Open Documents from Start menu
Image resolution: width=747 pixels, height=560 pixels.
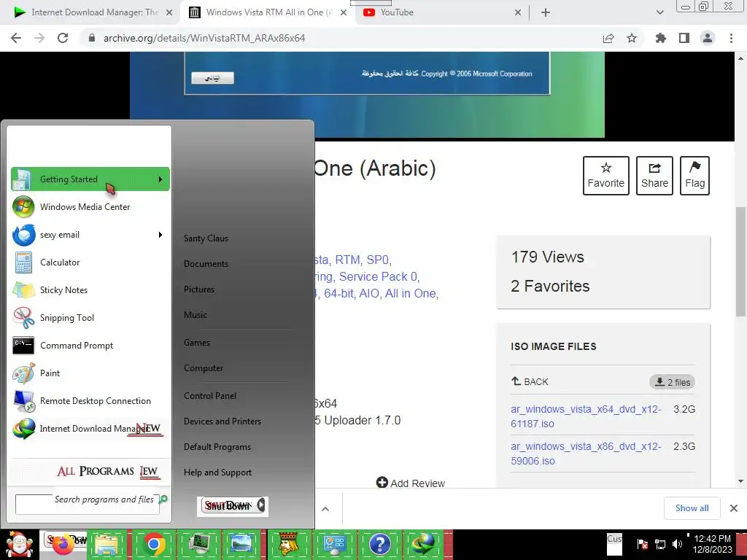point(206,264)
